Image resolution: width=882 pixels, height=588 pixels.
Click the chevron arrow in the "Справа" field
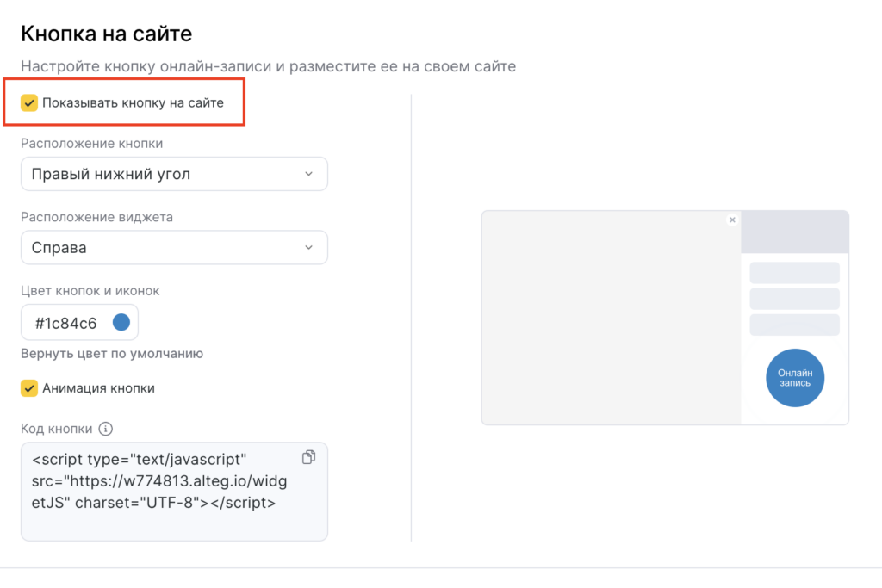pos(309,248)
